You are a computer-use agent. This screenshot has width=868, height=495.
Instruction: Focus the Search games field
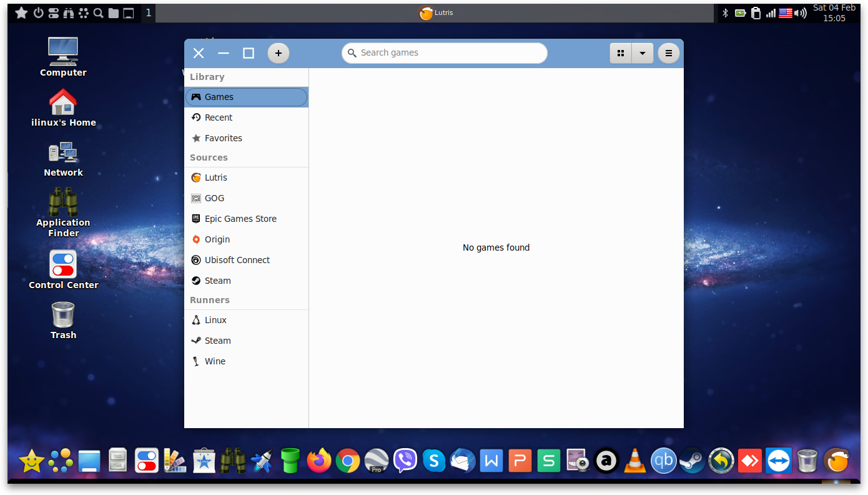(x=445, y=53)
